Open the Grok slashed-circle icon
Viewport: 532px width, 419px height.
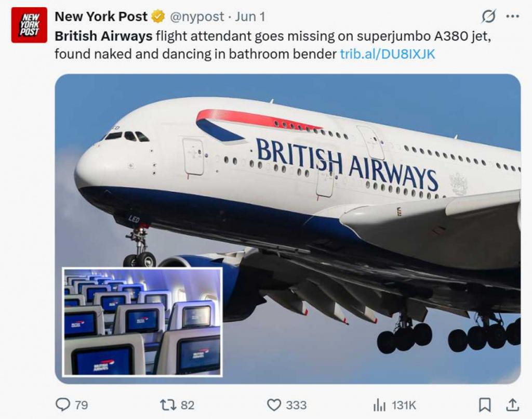(x=488, y=17)
